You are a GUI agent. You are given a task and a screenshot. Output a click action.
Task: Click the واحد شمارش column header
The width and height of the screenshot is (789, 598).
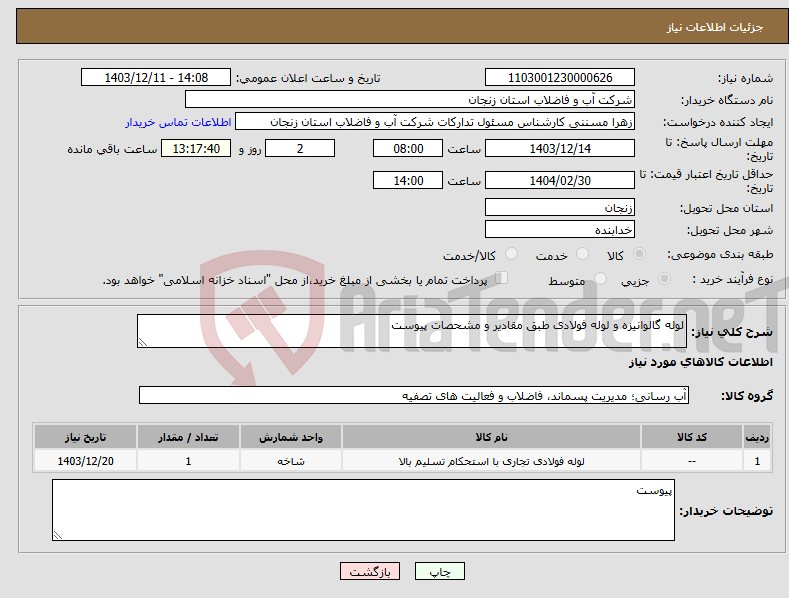coord(291,437)
